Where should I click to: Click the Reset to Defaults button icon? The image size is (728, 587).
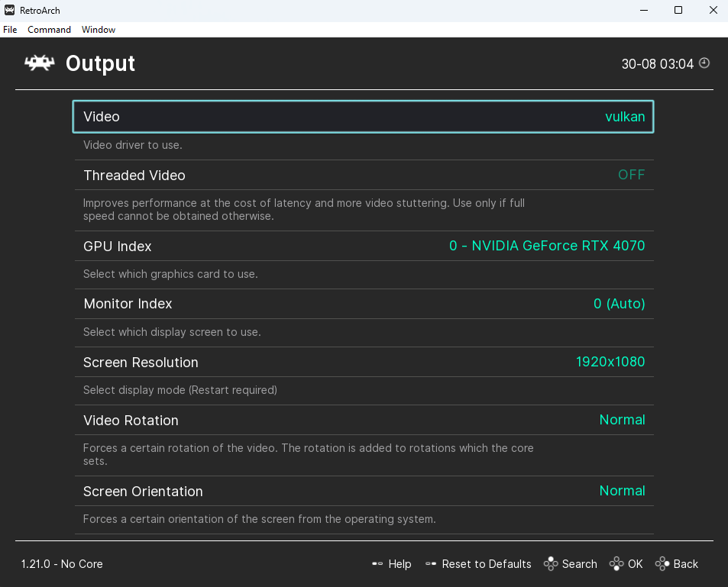[x=431, y=564]
